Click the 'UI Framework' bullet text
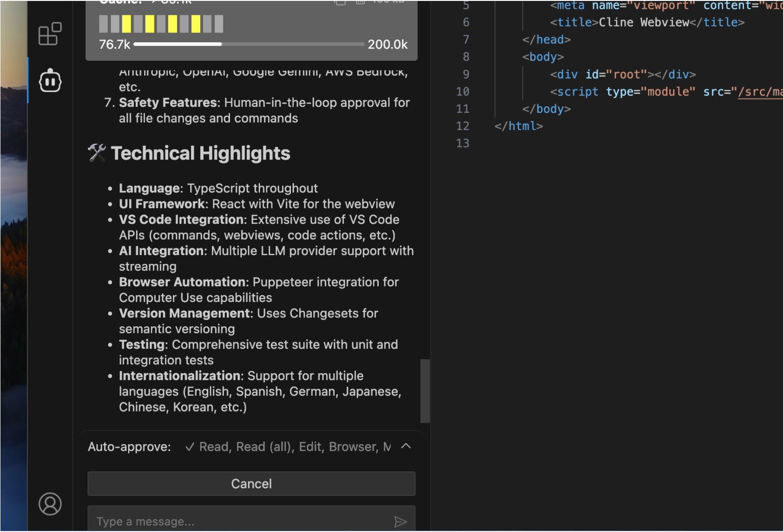The image size is (783, 532). pos(257,204)
